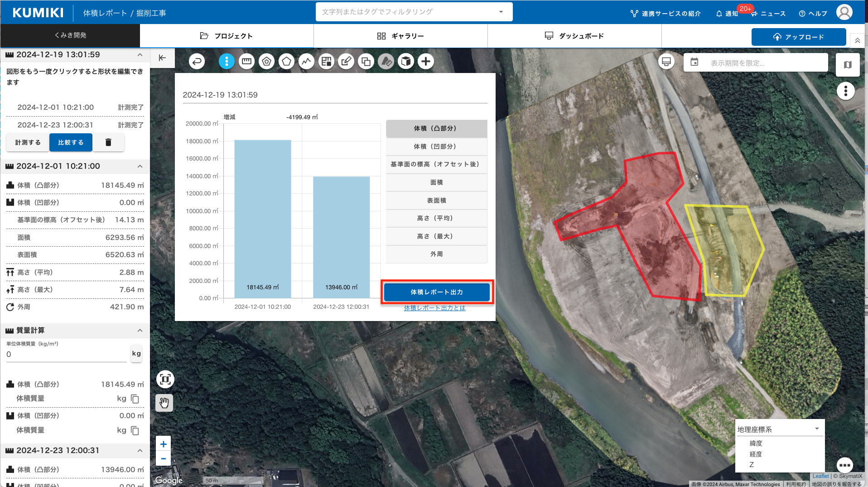Click the undo back arrow icon
This screenshot has height=487, width=868.
pos(197,61)
